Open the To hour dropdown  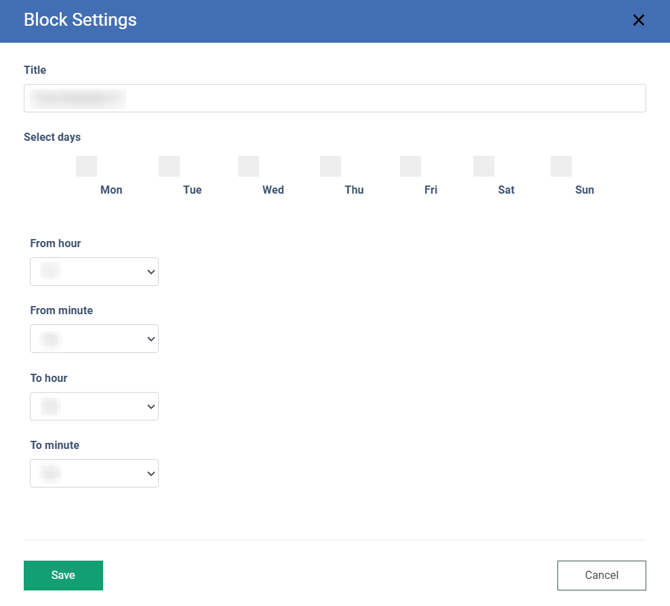94,406
